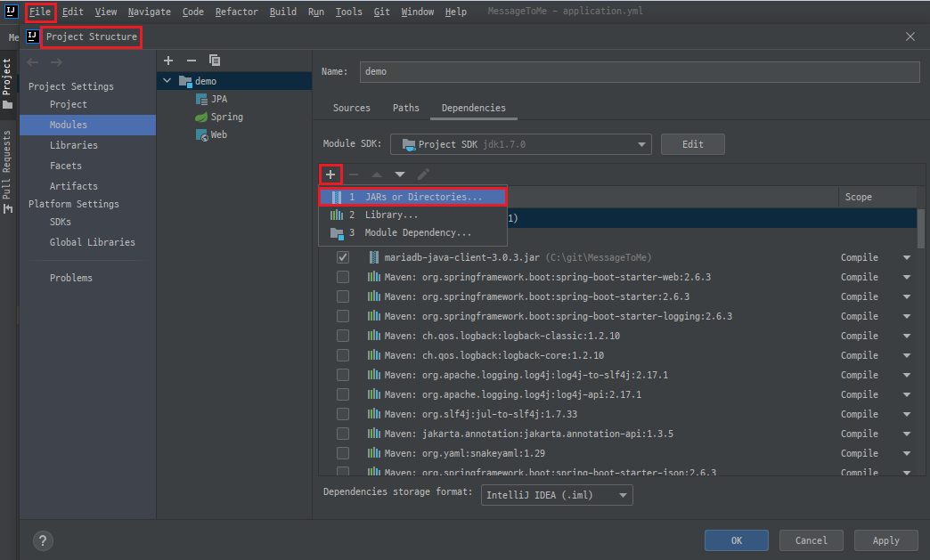
Task: Click the add module plus icon above tree
Action: [x=168, y=60]
